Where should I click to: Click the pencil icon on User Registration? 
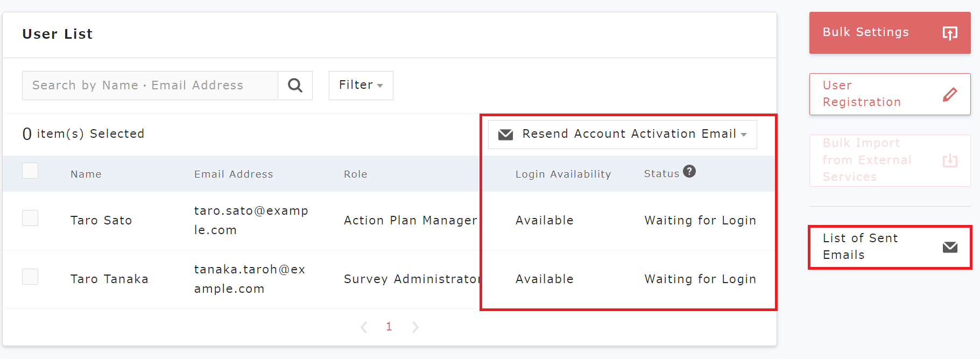950,94
